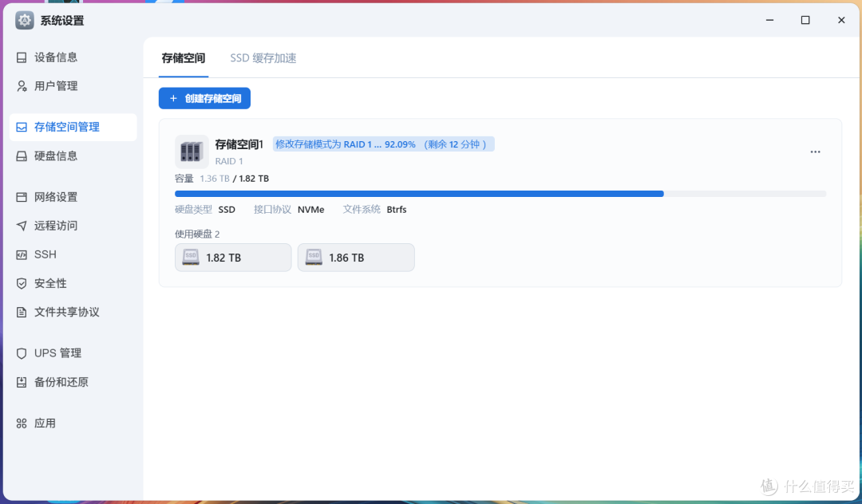This screenshot has height=504, width=862.
Task: Open 设备信息 in the sidebar
Action: (73, 57)
